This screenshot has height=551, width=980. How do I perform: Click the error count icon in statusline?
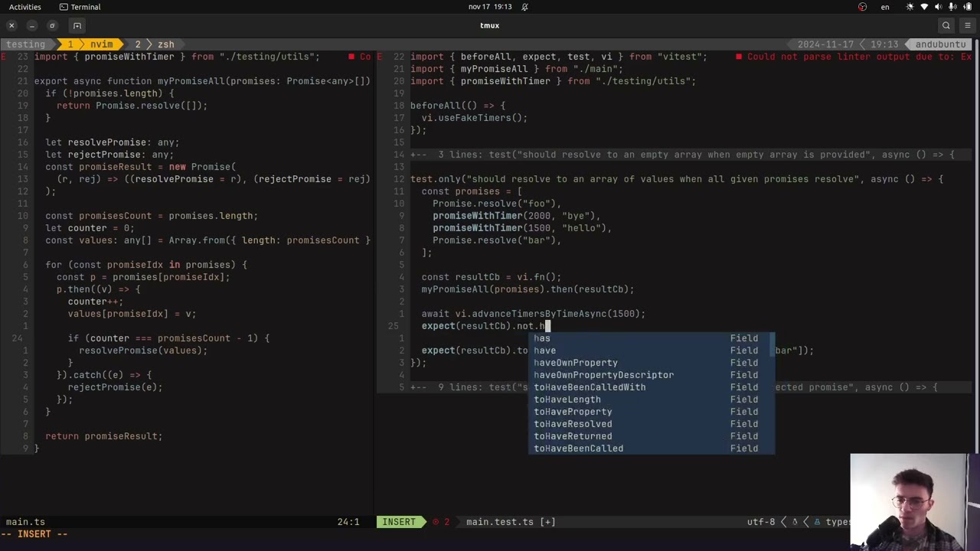436,522
